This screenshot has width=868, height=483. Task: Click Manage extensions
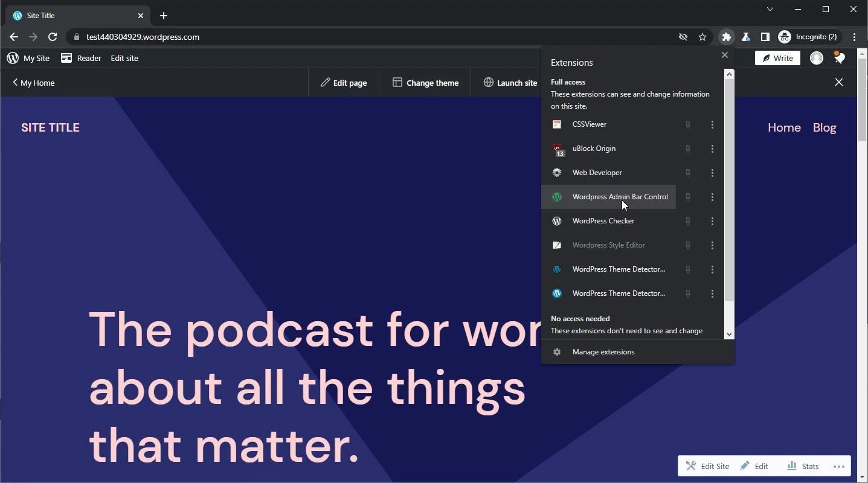[x=638, y=352]
